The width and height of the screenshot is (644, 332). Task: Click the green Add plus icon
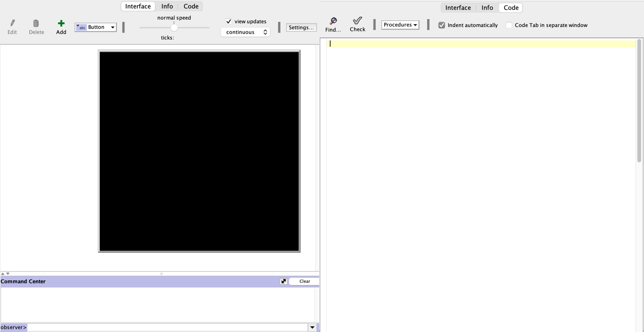pyautogui.click(x=61, y=23)
